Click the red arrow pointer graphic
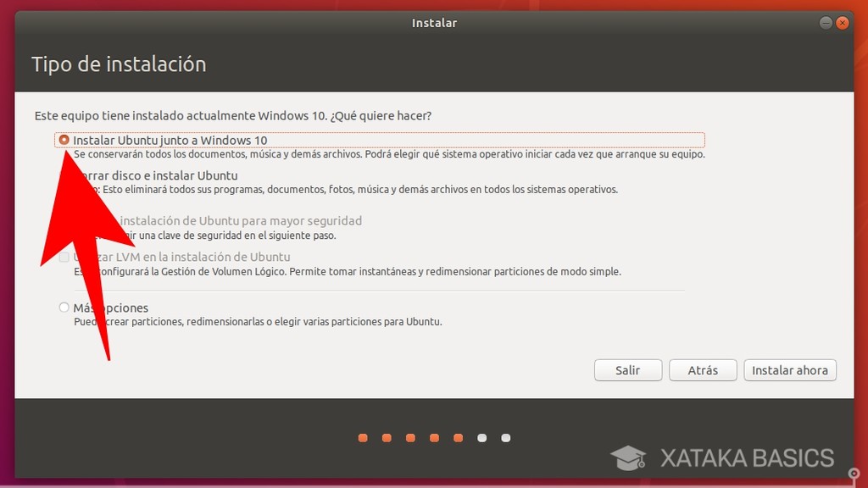The height and width of the screenshot is (488, 868). 85,254
